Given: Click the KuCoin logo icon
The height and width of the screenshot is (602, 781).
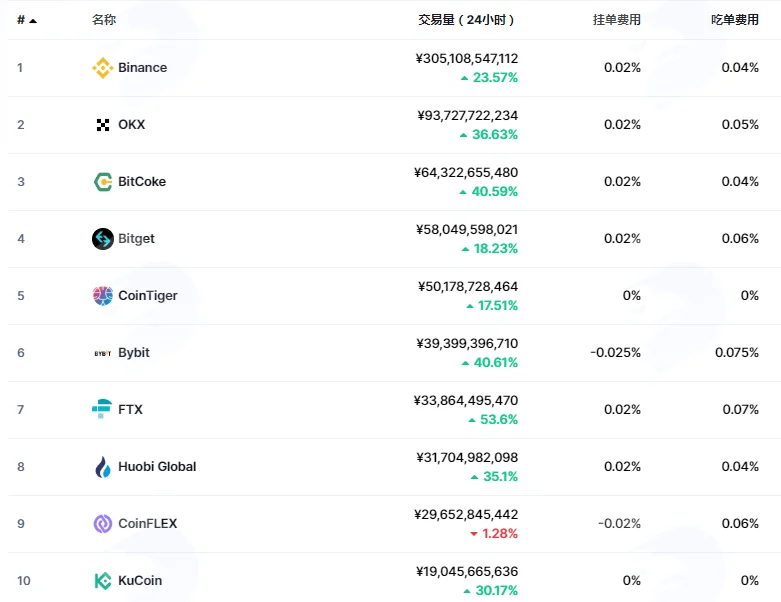Looking at the screenshot, I should click(x=103, y=581).
